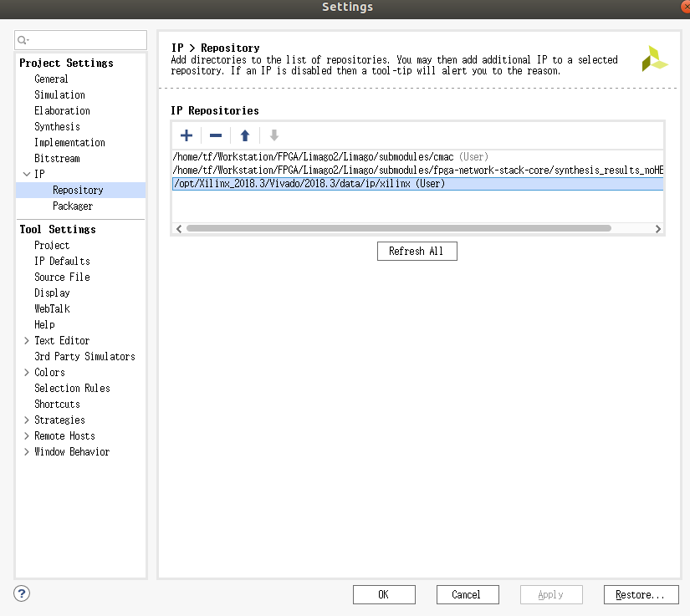Click the Vivado logo in the header

(x=657, y=57)
